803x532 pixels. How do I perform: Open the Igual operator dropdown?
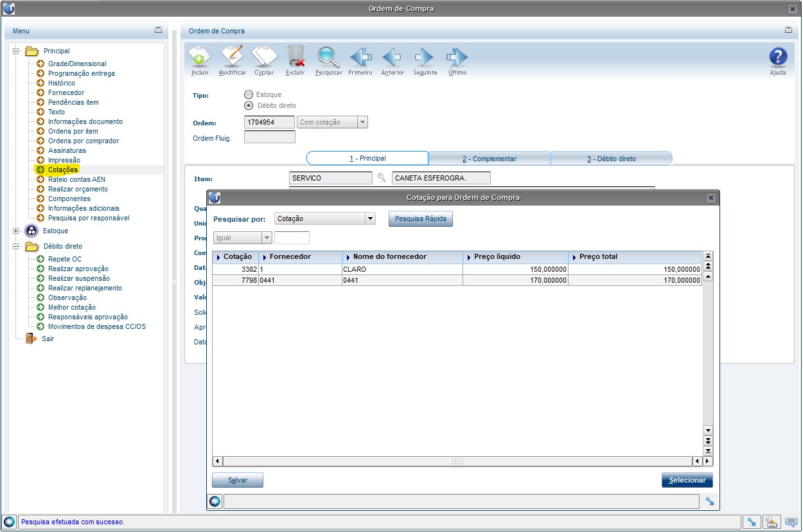coord(267,238)
